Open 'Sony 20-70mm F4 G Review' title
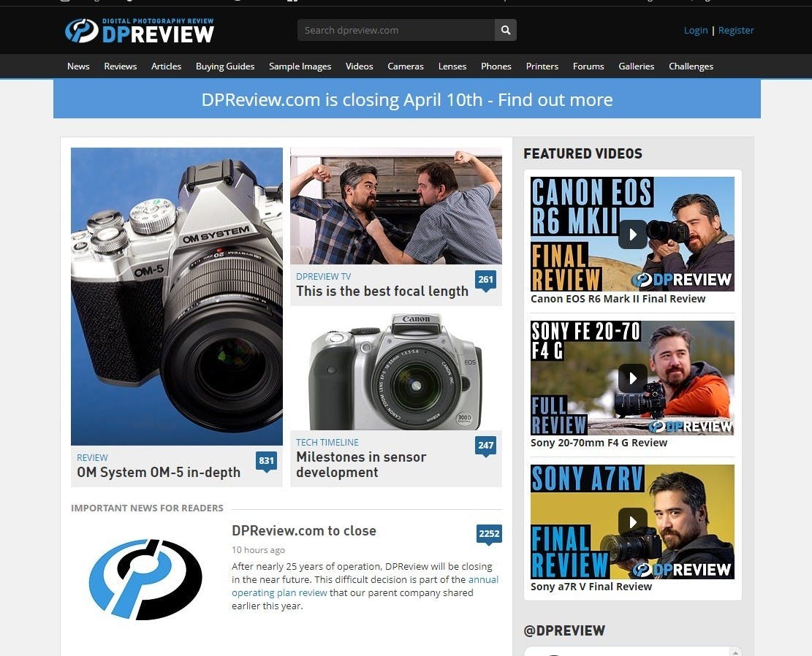This screenshot has width=812, height=656. click(x=599, y=443)
